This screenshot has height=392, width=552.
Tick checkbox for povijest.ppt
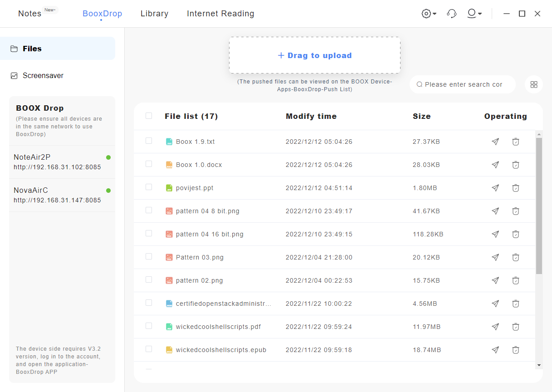point(149,187)
